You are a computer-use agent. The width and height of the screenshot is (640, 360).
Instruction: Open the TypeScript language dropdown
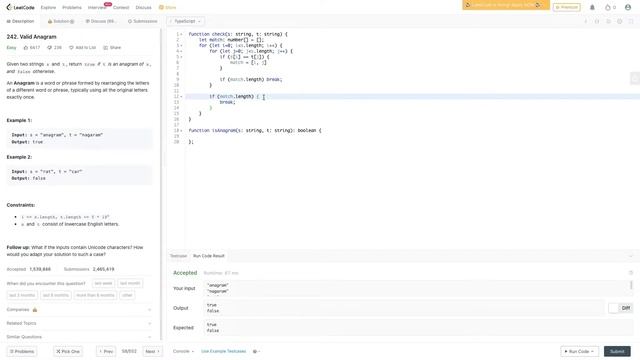coord(186,21)
